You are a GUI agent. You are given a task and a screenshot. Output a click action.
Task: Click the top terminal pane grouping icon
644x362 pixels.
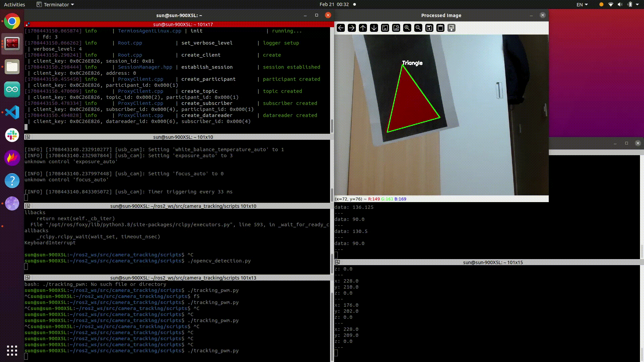click(x=28, y=24)
